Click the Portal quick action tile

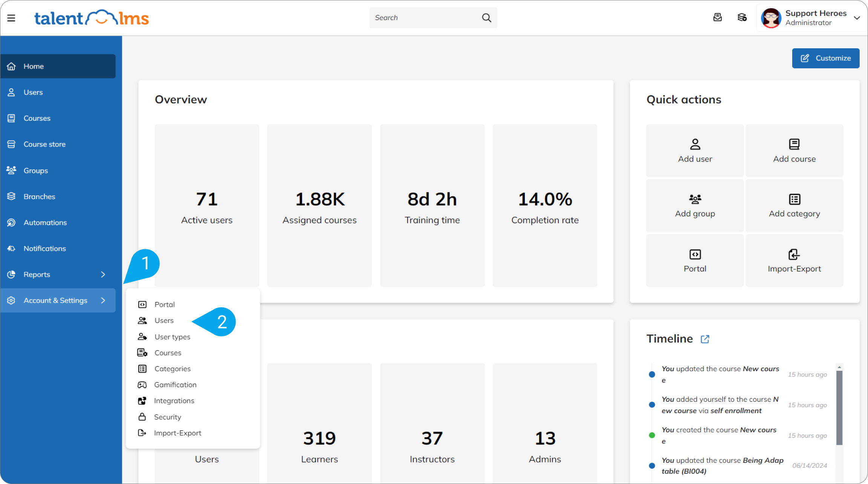tap(695, 261)
